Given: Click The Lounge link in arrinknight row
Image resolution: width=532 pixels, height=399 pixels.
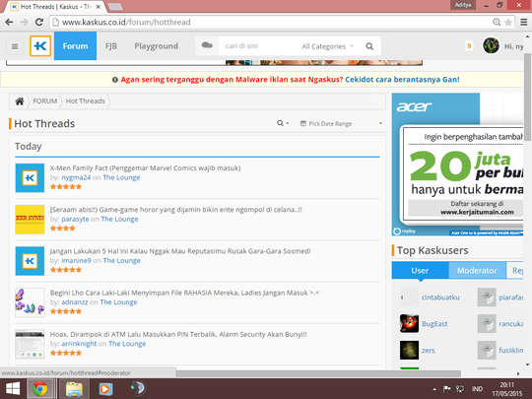Looking at the screenshot, I should (127, 344).
